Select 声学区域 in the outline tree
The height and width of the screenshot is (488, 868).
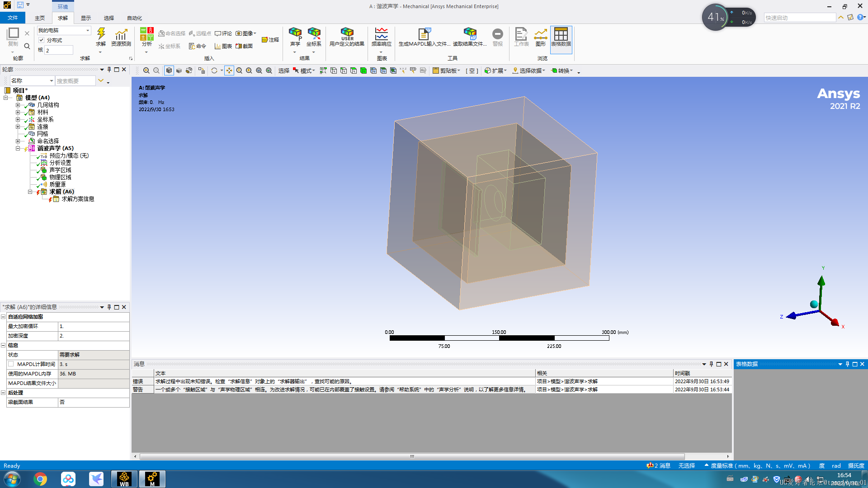tap(60, 170)
